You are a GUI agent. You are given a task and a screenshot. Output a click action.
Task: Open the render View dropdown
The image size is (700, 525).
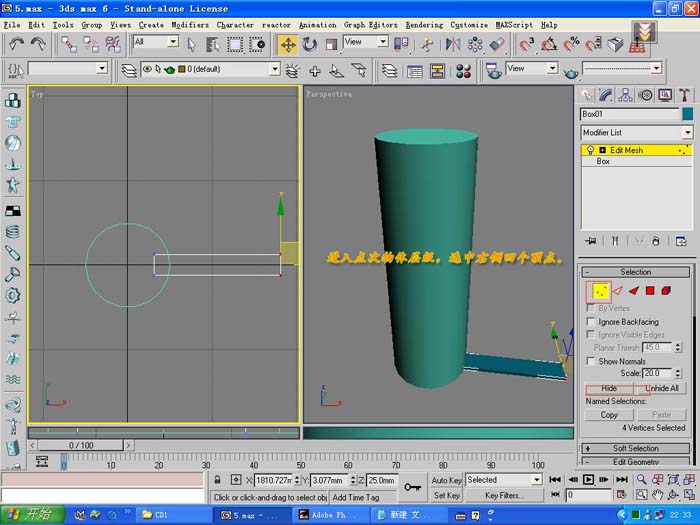pyautogui.click(x=532, y=68)
